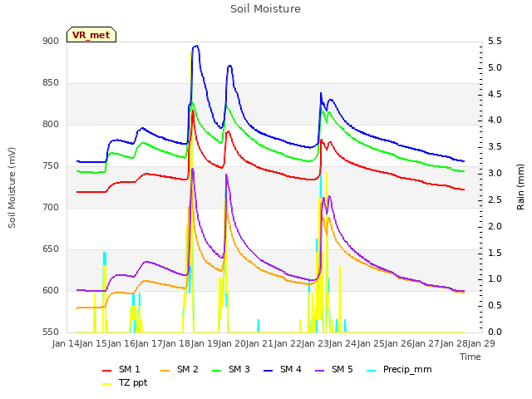Click the Rain (mm) axis title
This screenshot has width=532, height=399.
tap(520, 187)
